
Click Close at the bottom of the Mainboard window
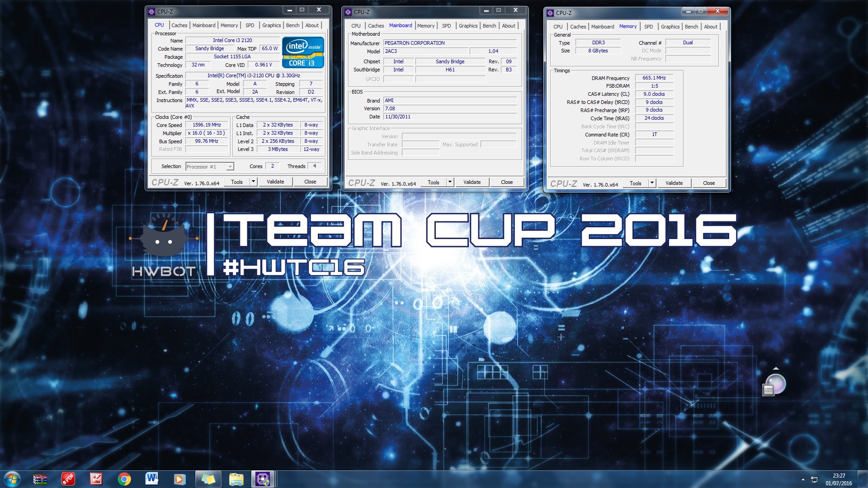pyautogui.click(x=507, y=182)
